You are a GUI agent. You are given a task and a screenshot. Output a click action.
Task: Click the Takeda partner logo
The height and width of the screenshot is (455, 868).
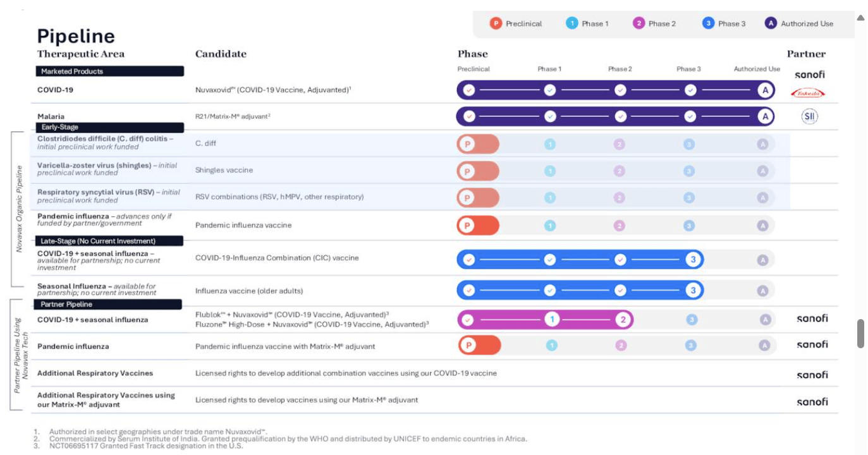[x=808, y=93]
